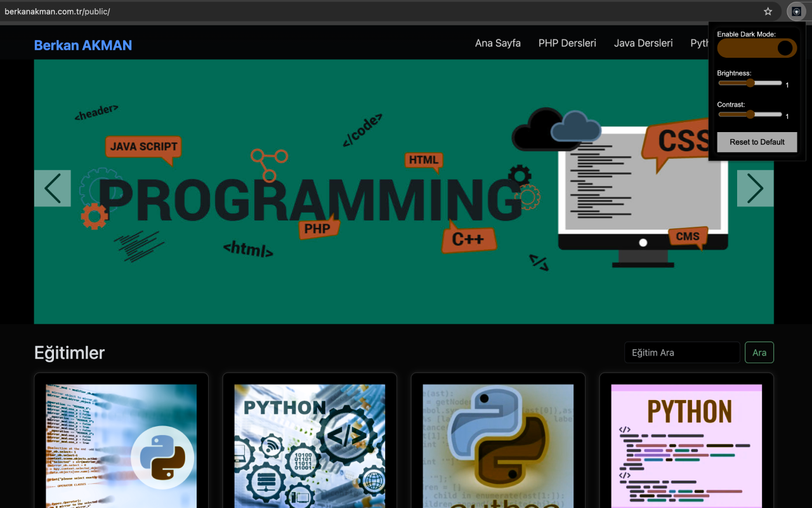Viewport: 812px width, 508px height.
Task: Open the PHP Dersleri menu item
Action: click(567, 43)
